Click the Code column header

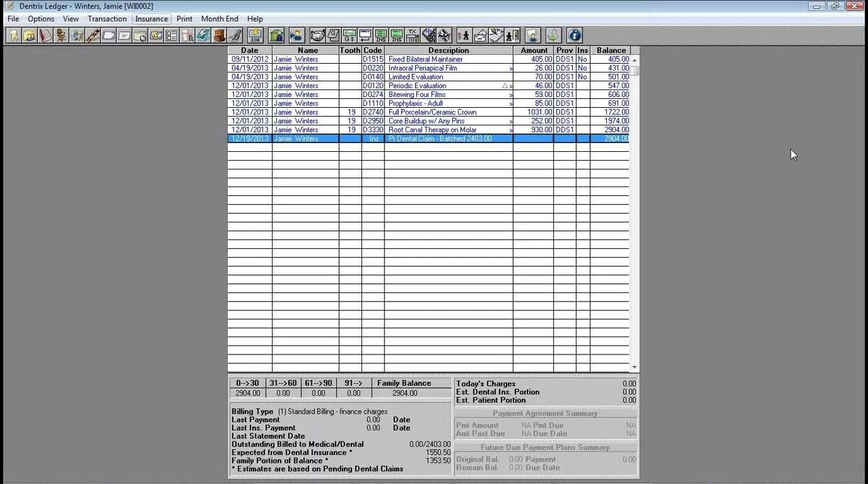click(372, 50)
